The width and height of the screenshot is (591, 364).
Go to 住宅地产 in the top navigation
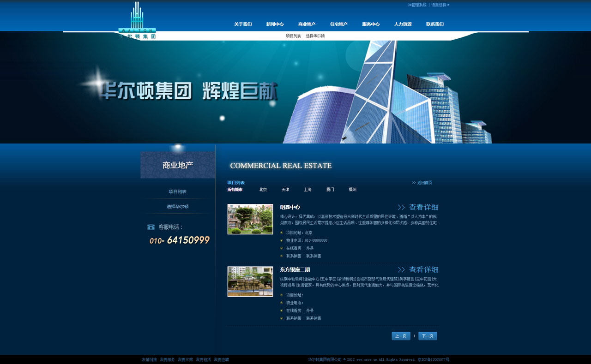click(338, 24)
